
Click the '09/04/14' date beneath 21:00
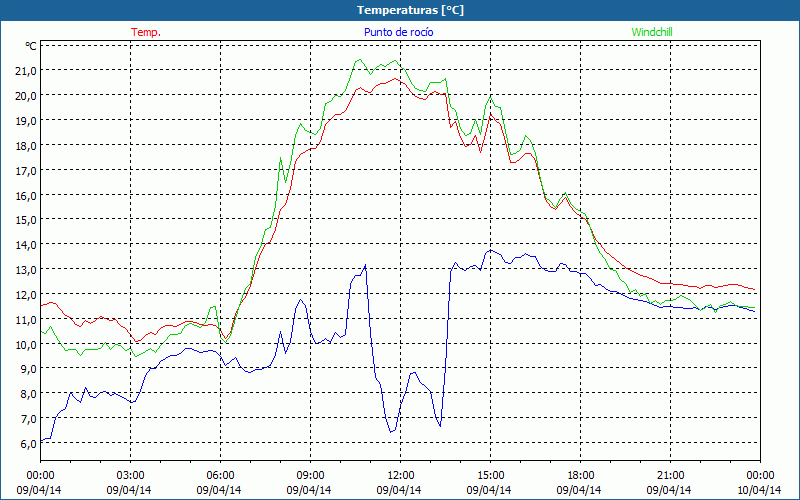[x=669, y=490]
